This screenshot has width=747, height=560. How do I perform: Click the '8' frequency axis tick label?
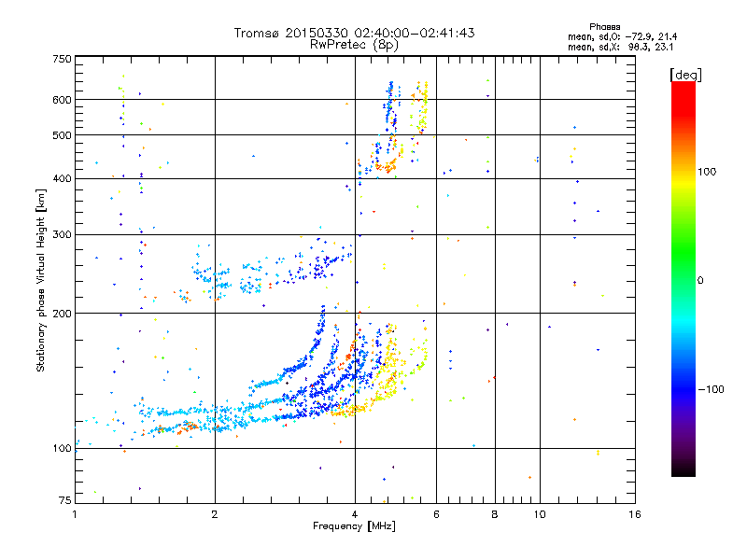click(495, 514)
